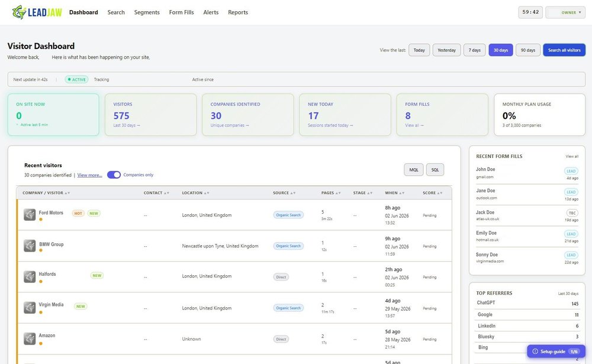The image size is (592, 364).
Task: Sort by Stage column
Action: click(x=363, y=193)
